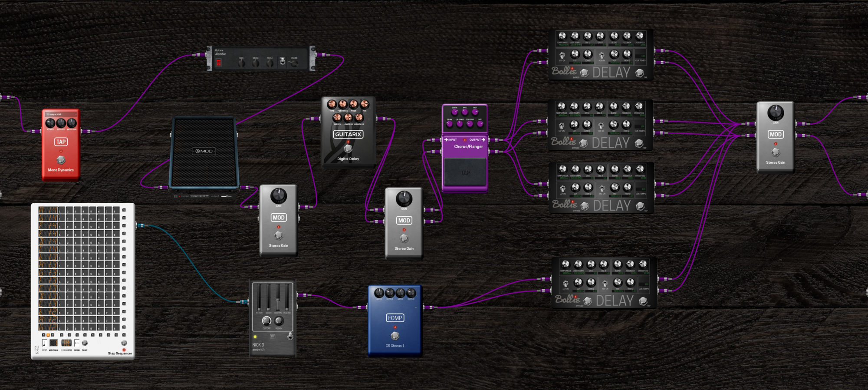Click the LOWPASS knob on Digital Delay
The height and width of the screenshot is (390, 868).
pyautogui.click(x=348, y=118)
